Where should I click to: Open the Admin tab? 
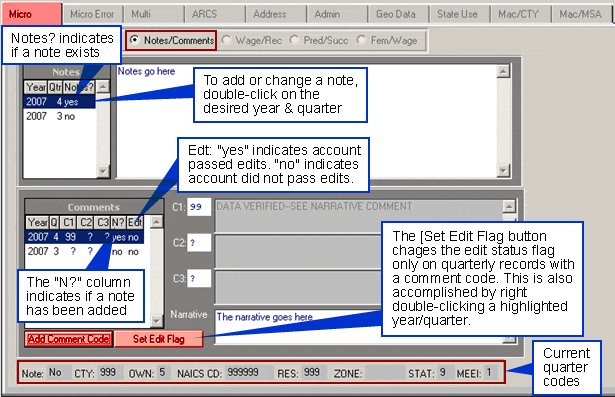click(x=337, y=14)
